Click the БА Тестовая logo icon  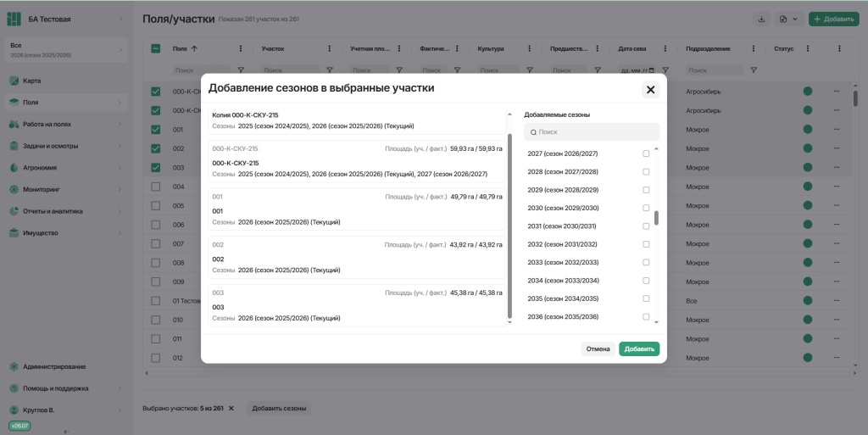pos(14,19)
